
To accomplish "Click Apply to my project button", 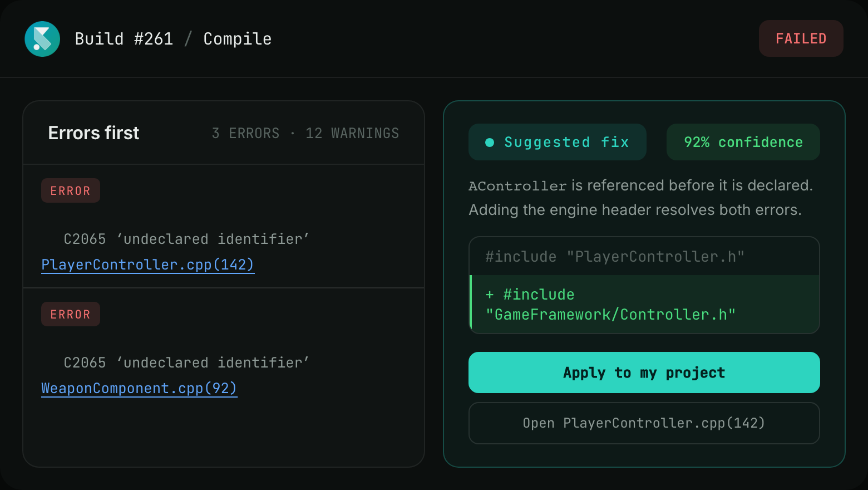I will 644,373.
